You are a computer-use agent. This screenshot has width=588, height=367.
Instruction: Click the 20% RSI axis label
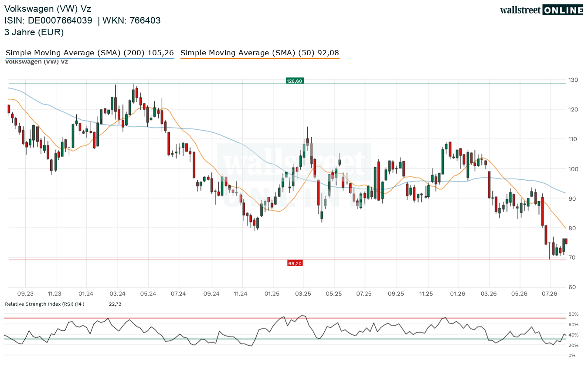573,346
